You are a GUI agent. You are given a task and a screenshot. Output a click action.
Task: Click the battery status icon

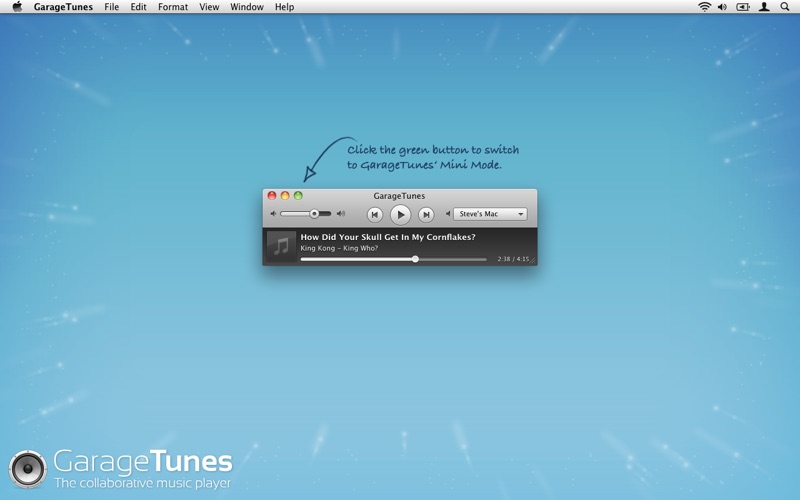pyautogui.click(x=742, y=7)
